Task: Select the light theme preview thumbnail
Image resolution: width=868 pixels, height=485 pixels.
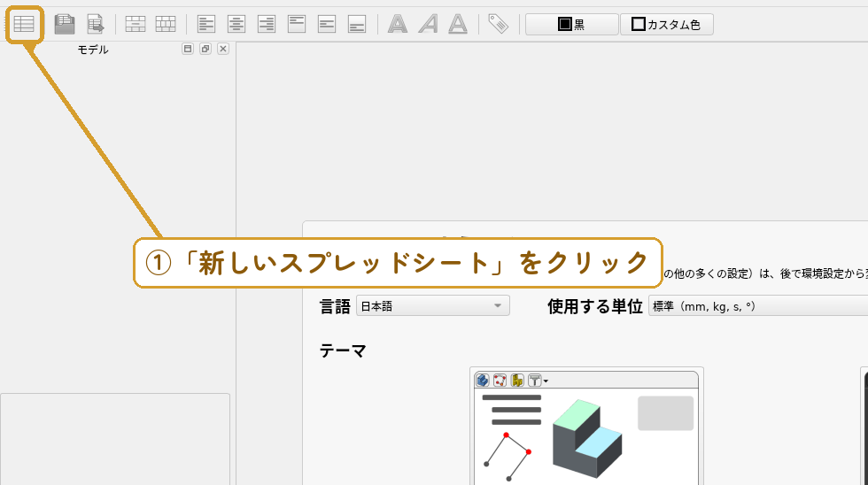Action: 586,426
